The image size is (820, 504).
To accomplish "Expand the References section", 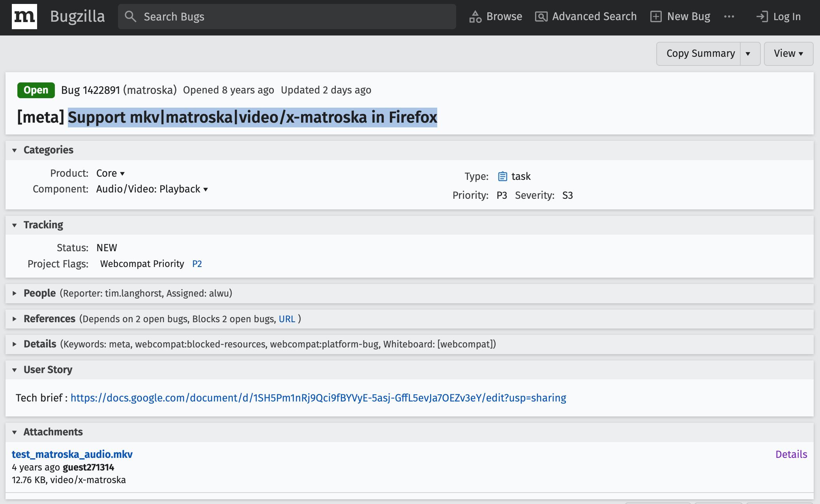I will pos(15,319).
